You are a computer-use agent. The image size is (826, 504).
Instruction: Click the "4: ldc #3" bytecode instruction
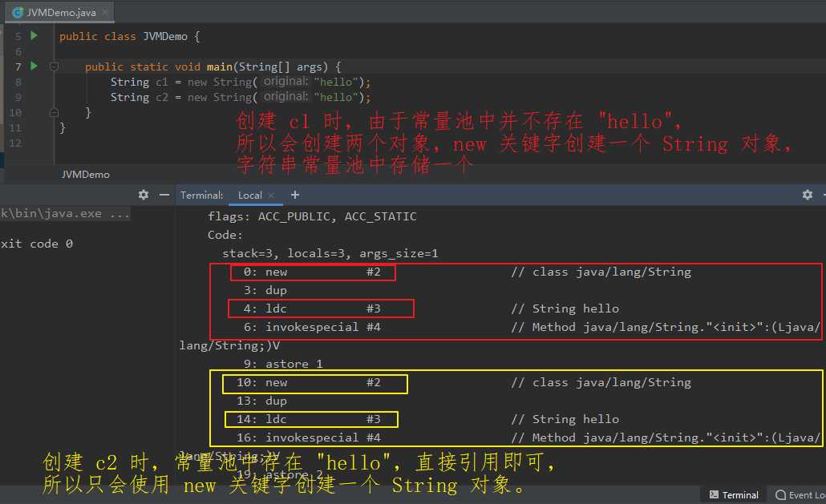(312, 308)
